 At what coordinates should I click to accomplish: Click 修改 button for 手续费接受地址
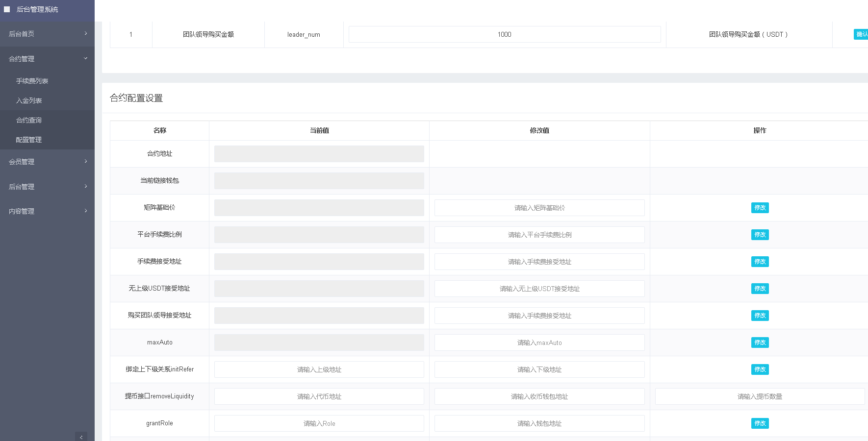760,262
